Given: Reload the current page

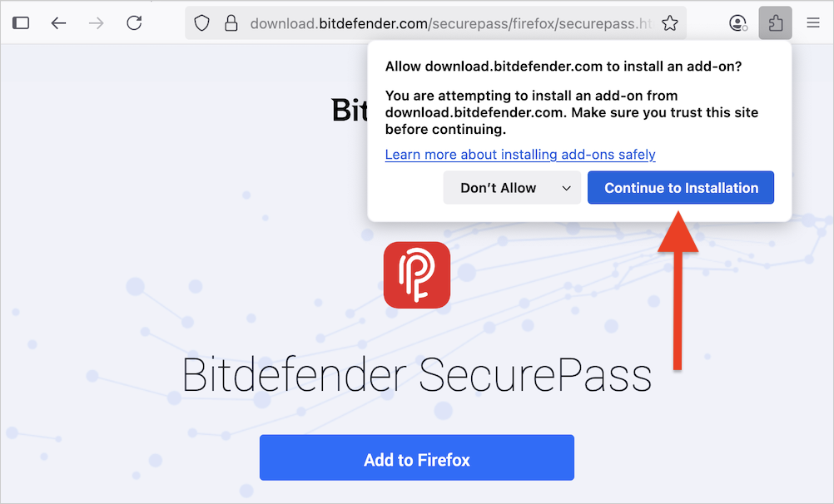Looking at the screenshot, I should tap(134, 23).
